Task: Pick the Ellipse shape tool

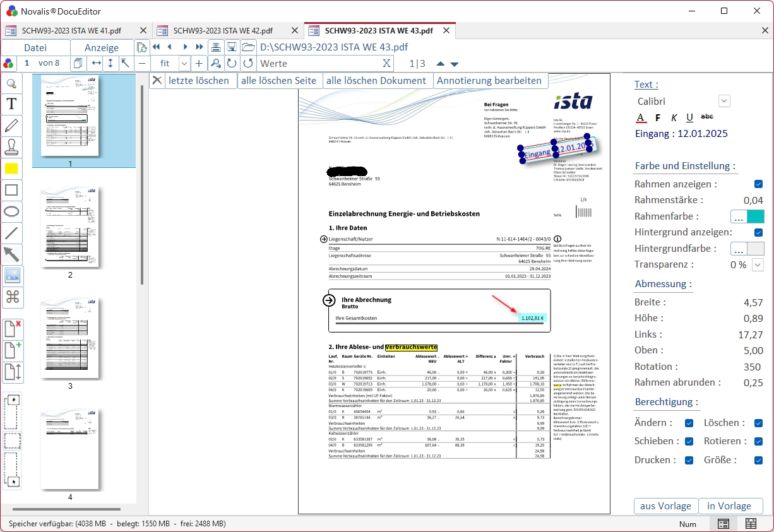Action: [11, 211]
